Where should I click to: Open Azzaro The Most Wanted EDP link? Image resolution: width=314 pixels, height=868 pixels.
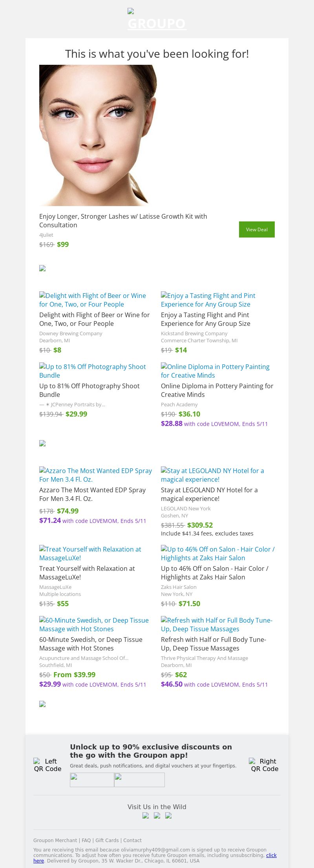95,475
